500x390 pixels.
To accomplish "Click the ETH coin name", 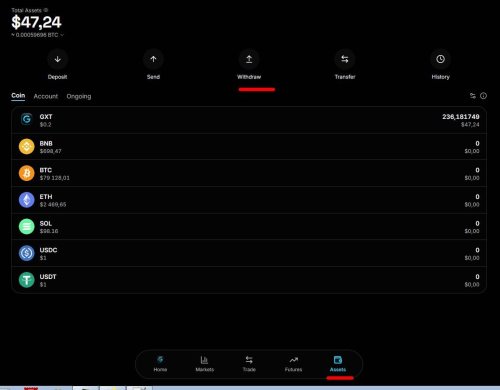I will click(46, 197).
